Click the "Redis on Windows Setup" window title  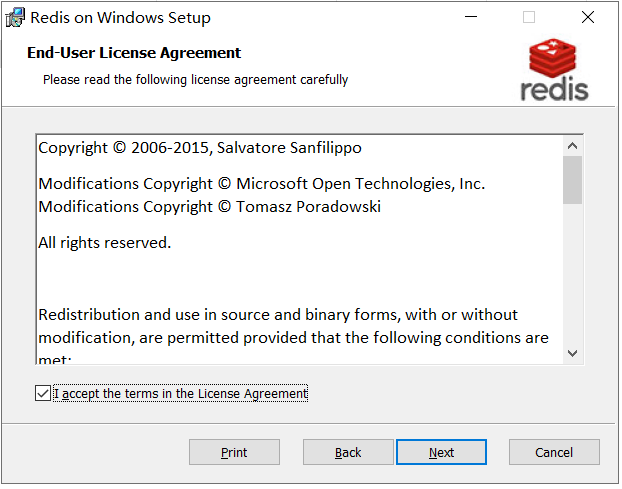(x=120, y=18)
